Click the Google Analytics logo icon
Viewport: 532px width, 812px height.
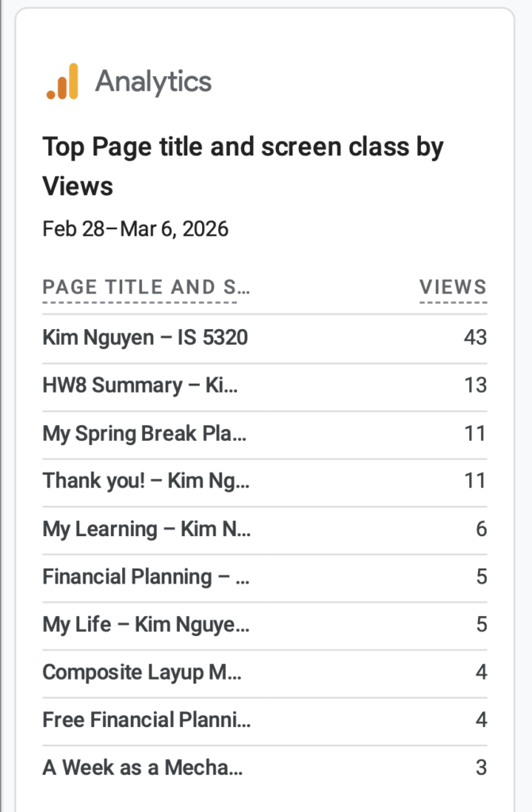pos(62,82)
